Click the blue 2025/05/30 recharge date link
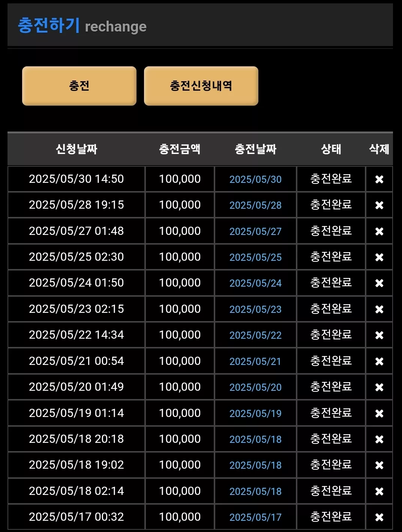402x532 pixels. point(255,179)
